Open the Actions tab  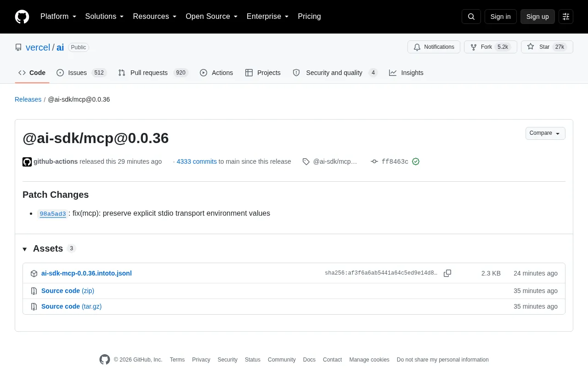tap(216, 73)
